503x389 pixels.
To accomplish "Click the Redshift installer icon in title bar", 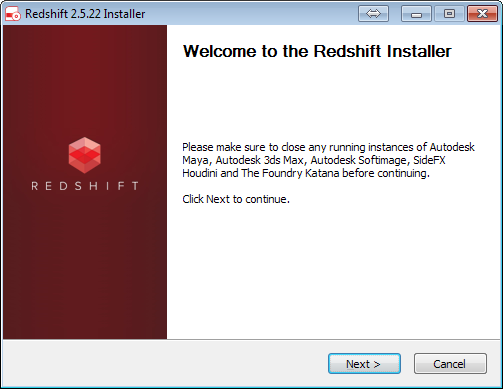I will click(13, 14).
